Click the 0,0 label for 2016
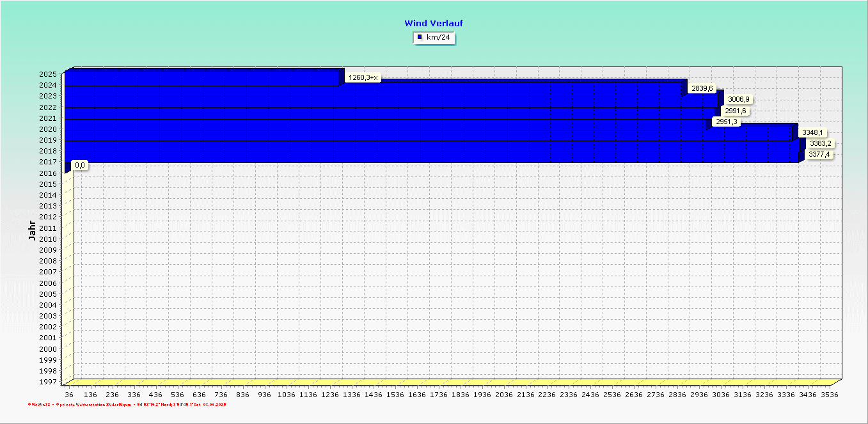The width and height of the screenshot is (868, 424). pyautogui.click(x=80, y=165)
